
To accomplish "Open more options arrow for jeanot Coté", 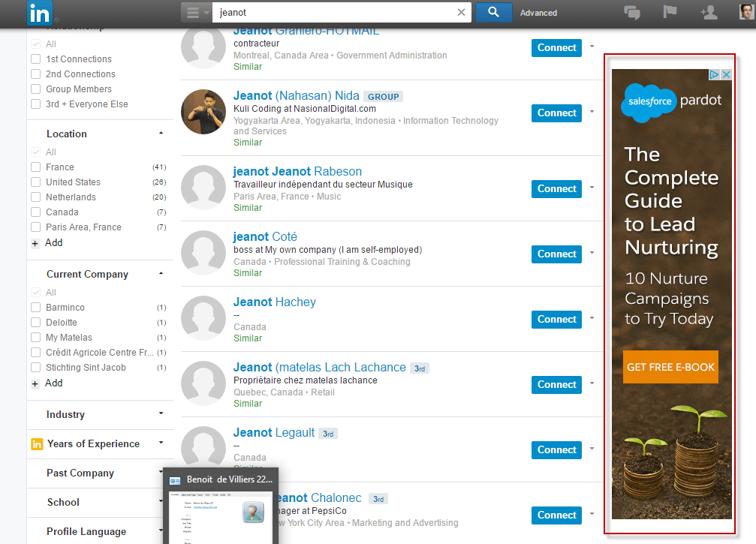I will 592,252.
